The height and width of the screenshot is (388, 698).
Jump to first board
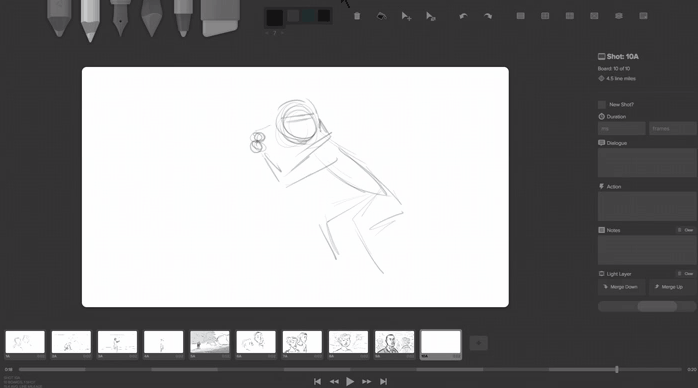coord(317,381)
